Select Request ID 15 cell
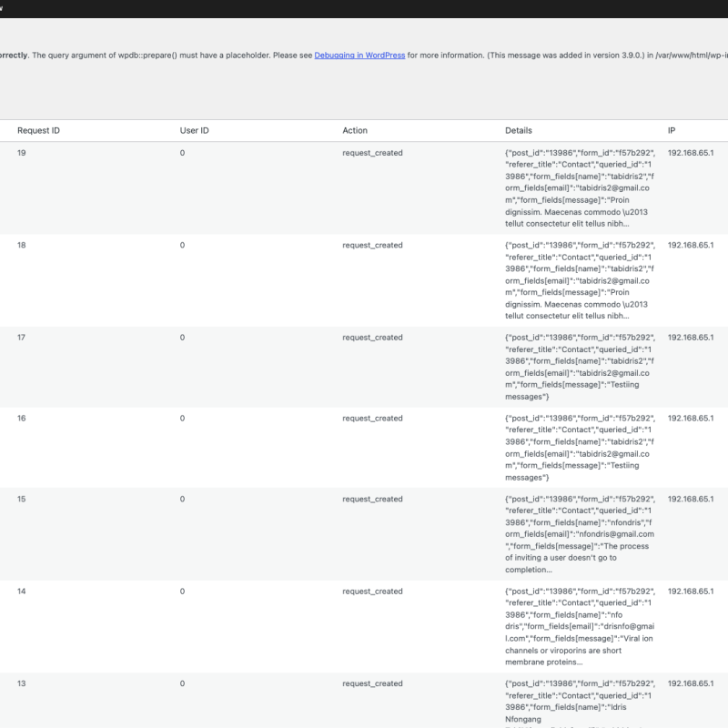Image resolution: width=728 pixels, height=728 pixels. click(21, 499)
